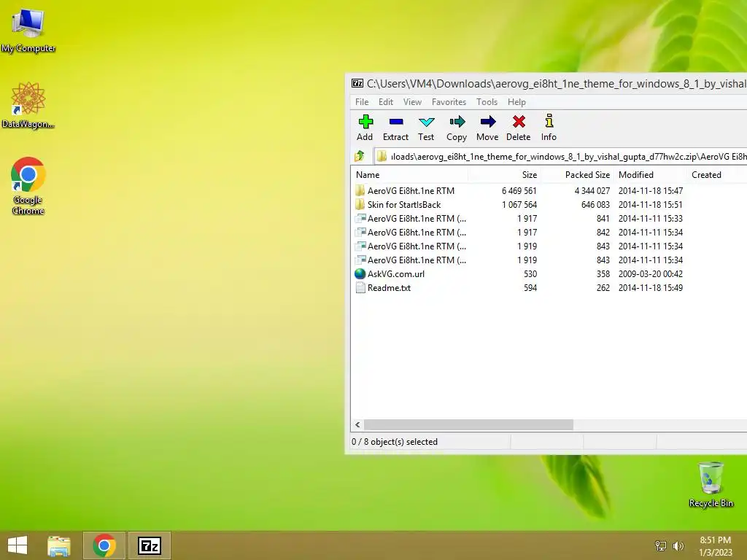The height and width of the screenshot is (560, 747).
Task: Go up one folder level icon
Action: [360, 156]
